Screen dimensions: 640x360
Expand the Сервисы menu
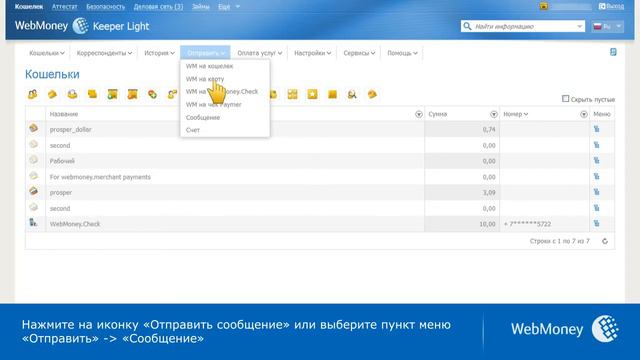[x=359, y=53]
